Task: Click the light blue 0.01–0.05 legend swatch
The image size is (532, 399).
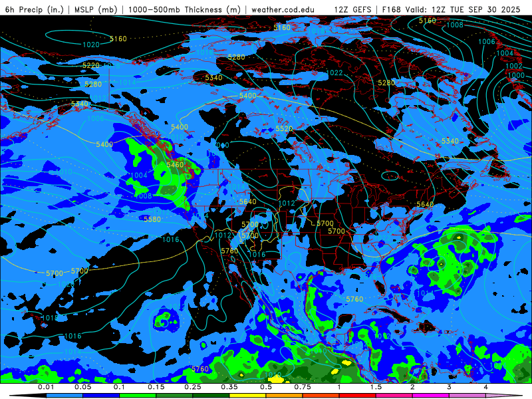Action: point(65,396)
